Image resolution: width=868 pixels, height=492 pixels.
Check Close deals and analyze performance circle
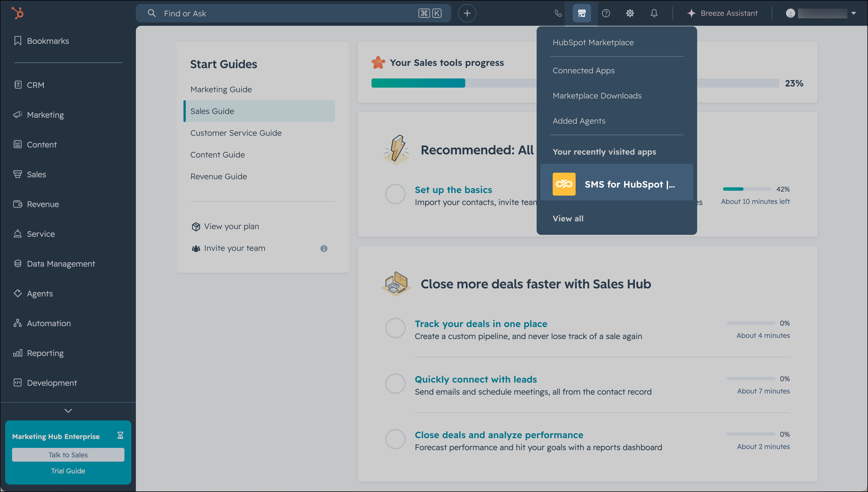[395, 439]
